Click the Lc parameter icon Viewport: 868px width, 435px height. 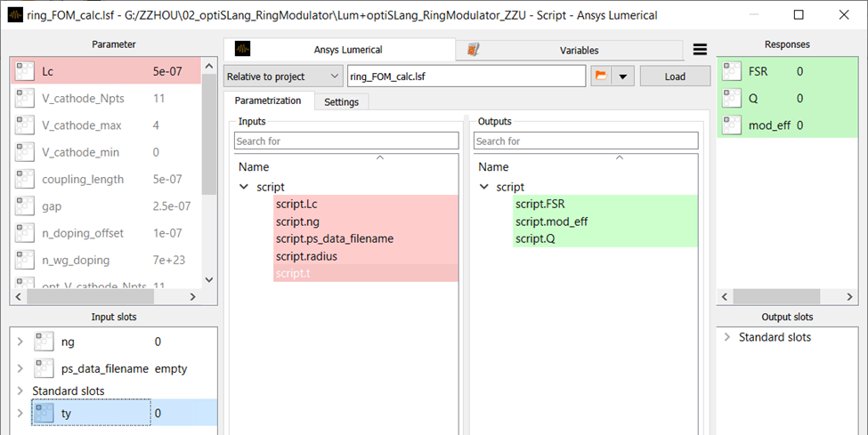pyautogui.click(x=25, y=71)
